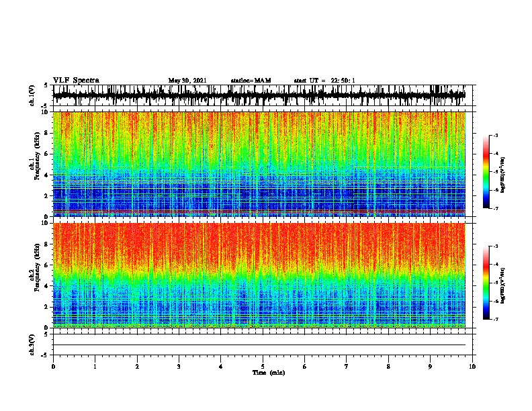Click the time axis tick label "7"
This screenshot has height=411, width=532.
pos(347,367)
